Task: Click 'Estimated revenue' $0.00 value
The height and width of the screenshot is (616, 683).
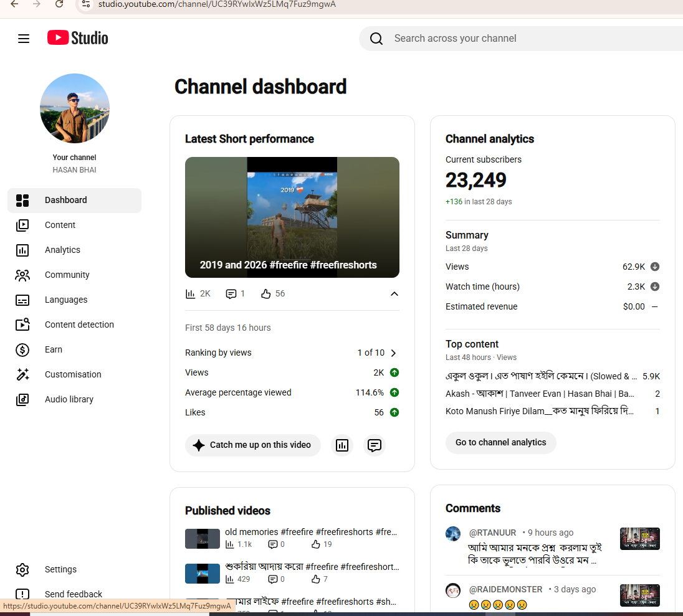Action: point(634,306)
